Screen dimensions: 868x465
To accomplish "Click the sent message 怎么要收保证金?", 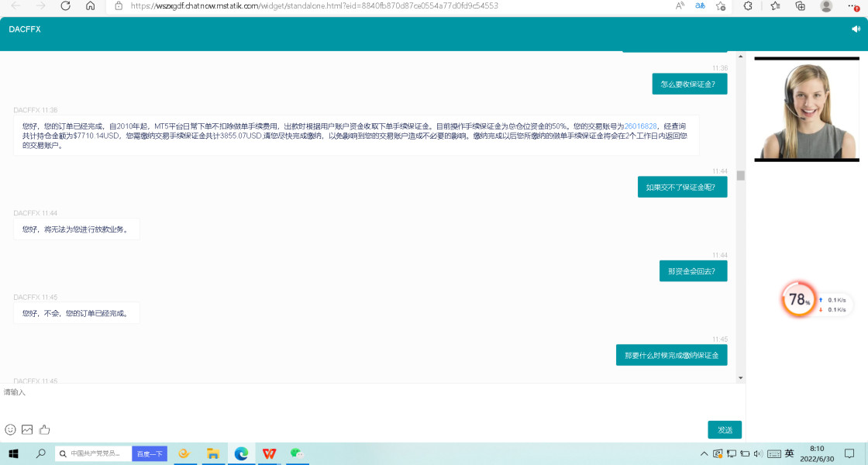I will pyautogui.click(x=690, y=84).
